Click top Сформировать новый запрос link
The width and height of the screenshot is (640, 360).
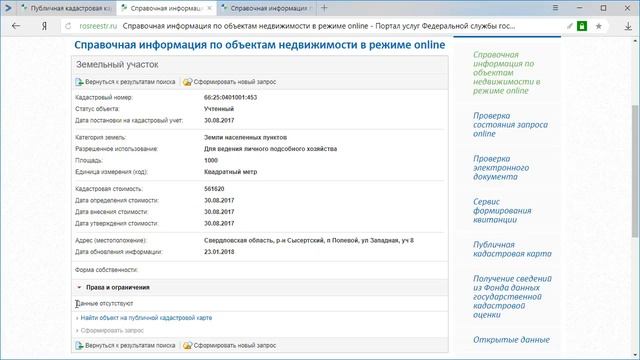[x=235, y=82]
